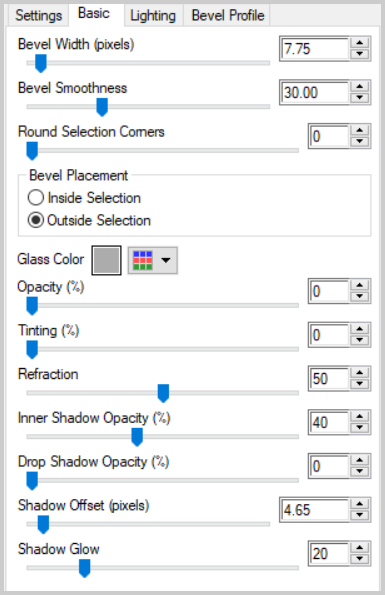Viewport: 385px width, 595px height.
Task: Click the color palette grid icon
Action: (x=143, y=260)
